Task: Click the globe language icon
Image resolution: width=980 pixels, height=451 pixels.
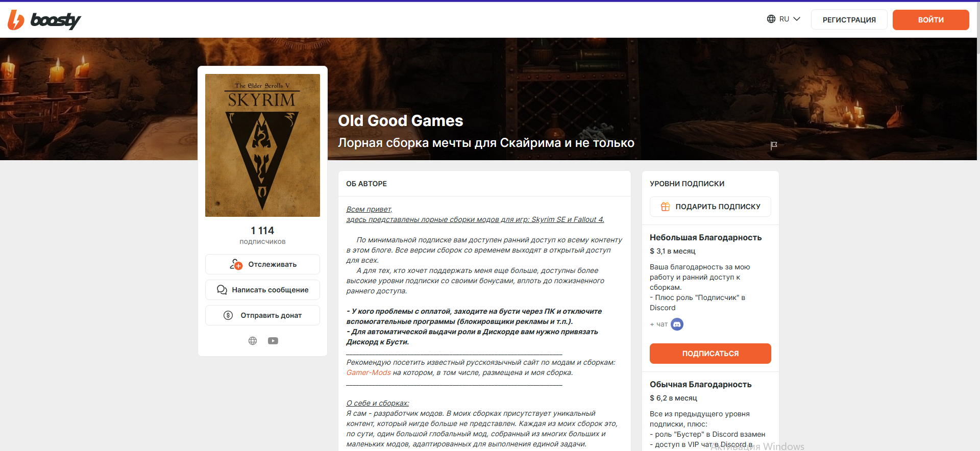Action: pos(771,19)
